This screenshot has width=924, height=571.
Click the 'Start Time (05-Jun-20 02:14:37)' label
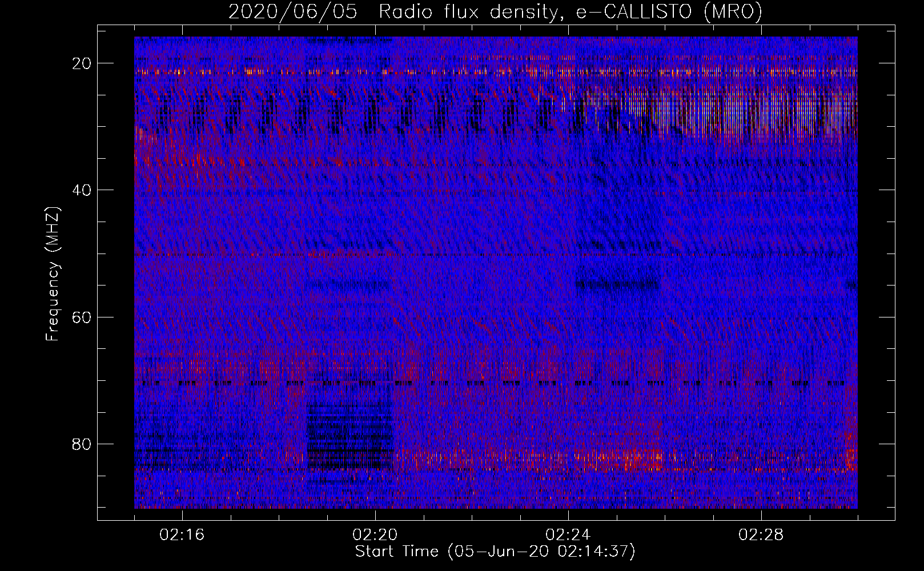click(x=495, y=552)
